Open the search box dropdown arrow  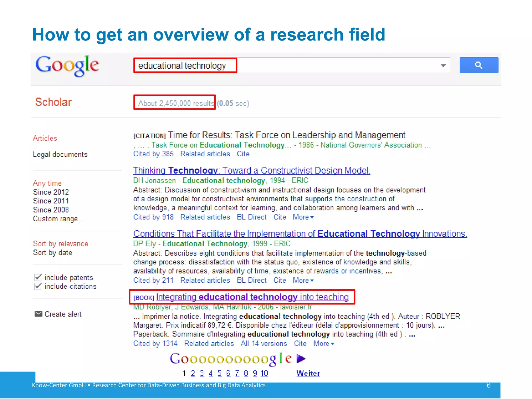(x=443, y=65)
